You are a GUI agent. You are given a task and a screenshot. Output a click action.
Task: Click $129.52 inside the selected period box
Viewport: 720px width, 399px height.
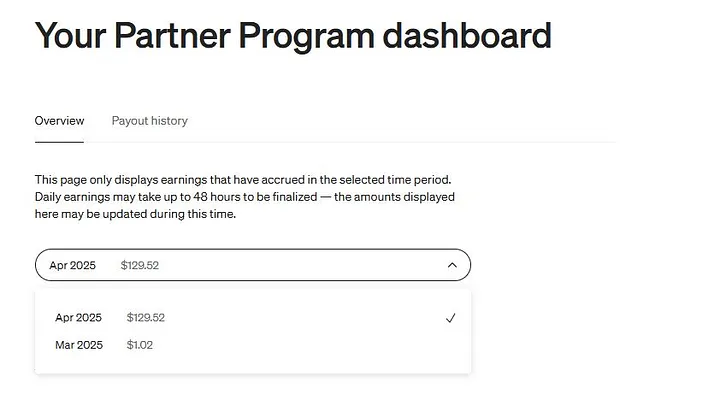click(140, 265)
